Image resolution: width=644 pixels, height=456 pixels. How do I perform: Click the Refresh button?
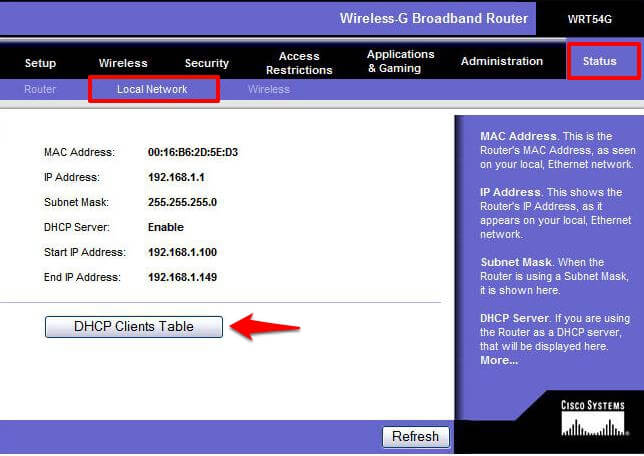pyautogui.click(x=416, y=436)
